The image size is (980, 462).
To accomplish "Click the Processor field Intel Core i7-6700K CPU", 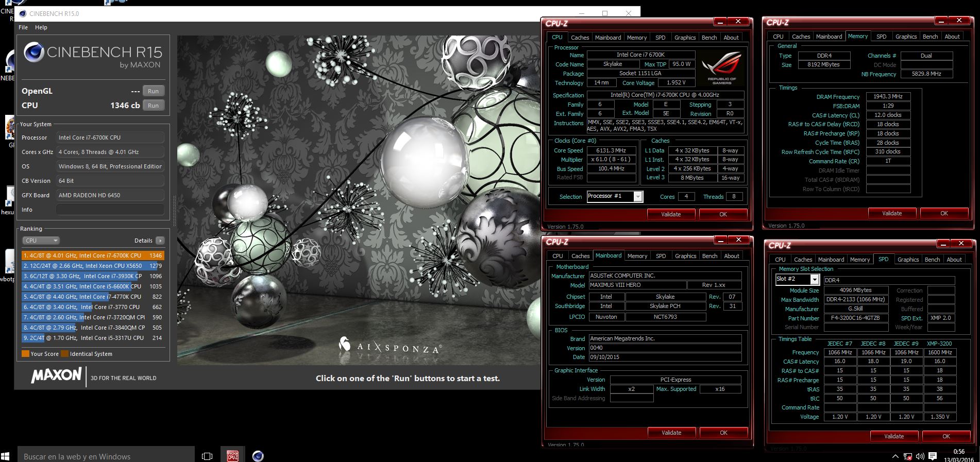I will [110, 138].
